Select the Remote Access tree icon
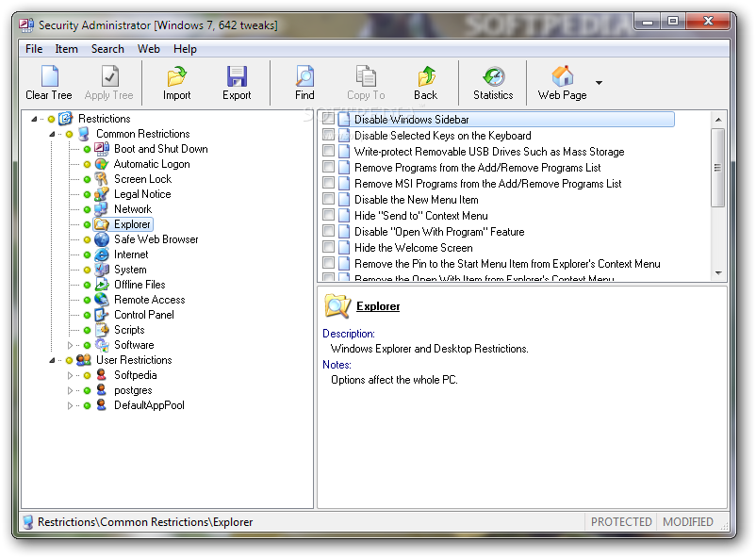 [x=102, y=300]
